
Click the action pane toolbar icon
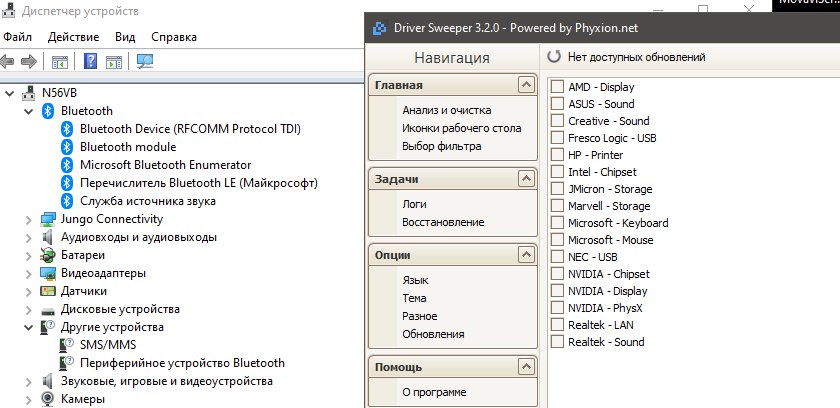pos(114,62)
